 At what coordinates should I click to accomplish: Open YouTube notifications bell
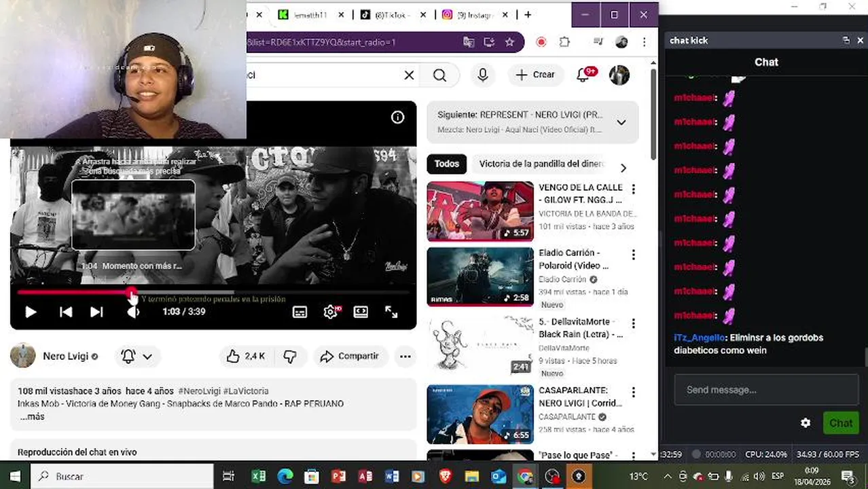tap(583, 75)
